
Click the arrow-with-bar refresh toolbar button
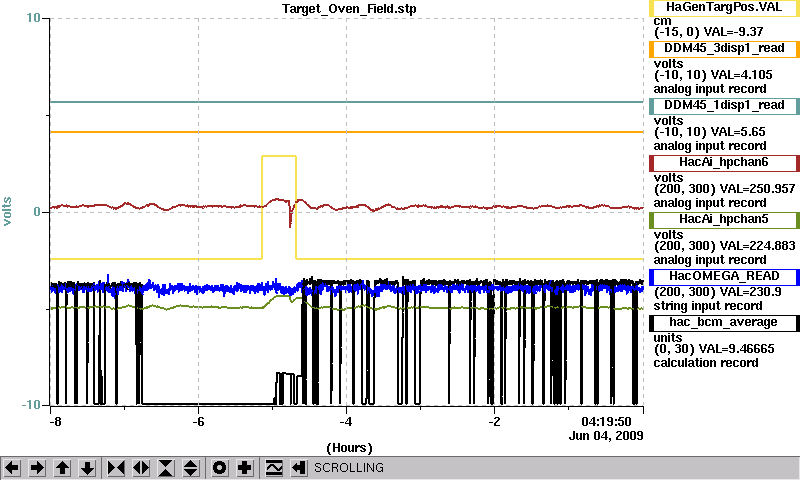pos(299,468)
